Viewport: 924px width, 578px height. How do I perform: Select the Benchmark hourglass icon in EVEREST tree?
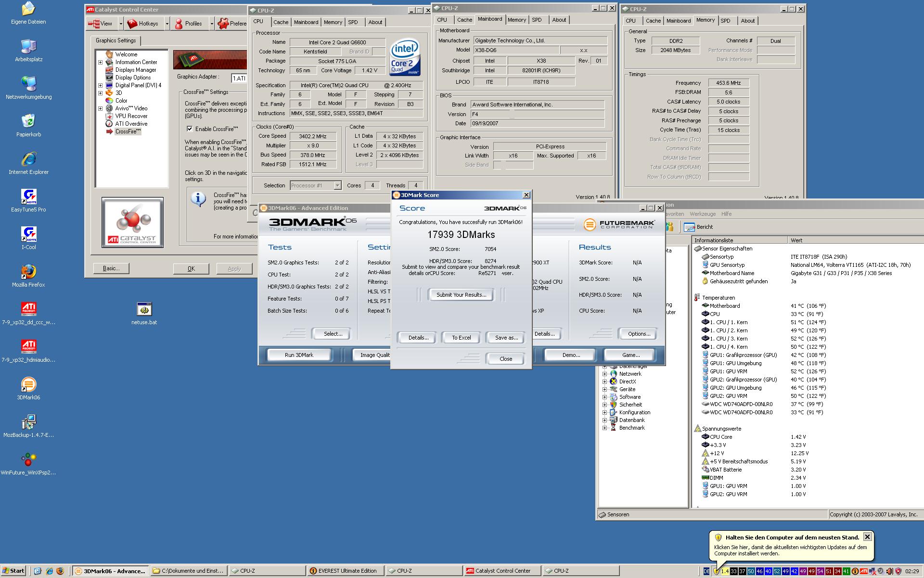click(x=613, y=428)
